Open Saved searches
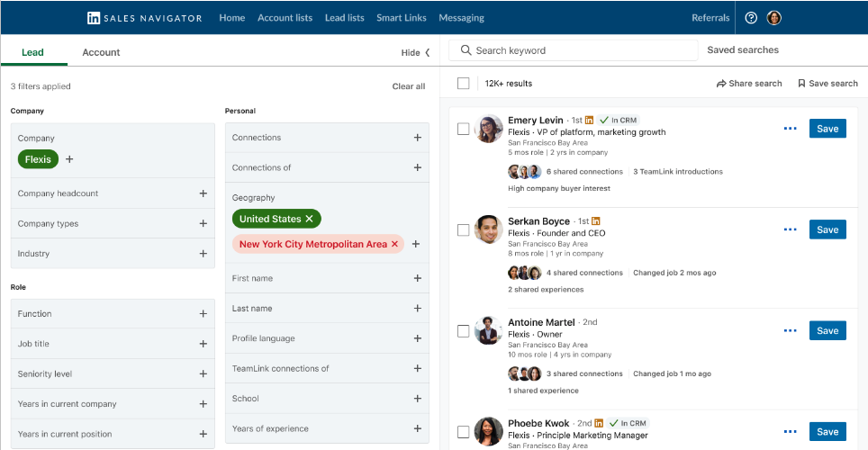 pos(743,49)
